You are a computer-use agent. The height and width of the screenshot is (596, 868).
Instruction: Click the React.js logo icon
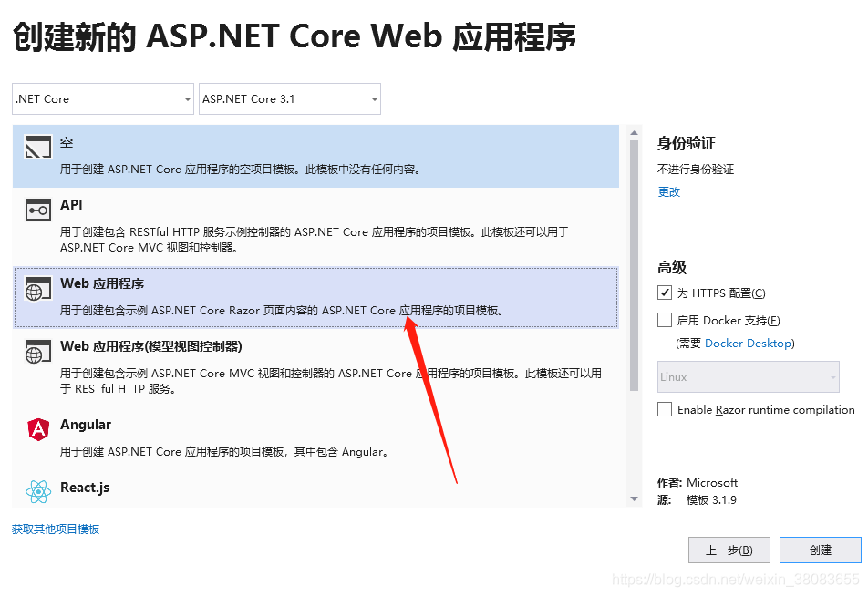(x=38, y=491)
